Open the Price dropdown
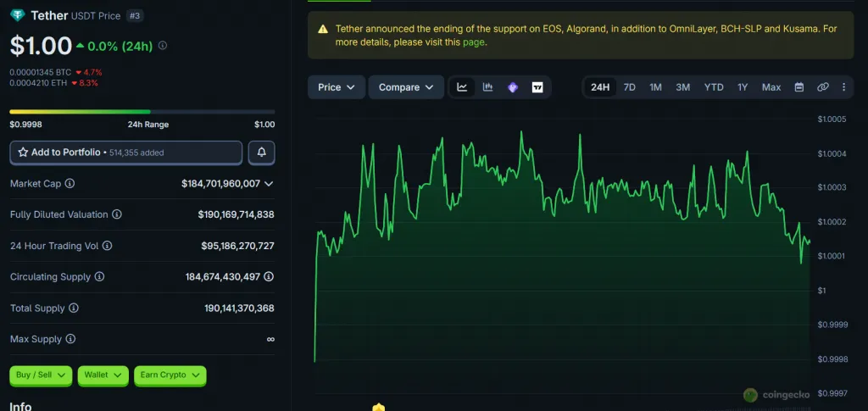This screenshot has width=868, height=411. pos(337,86)
